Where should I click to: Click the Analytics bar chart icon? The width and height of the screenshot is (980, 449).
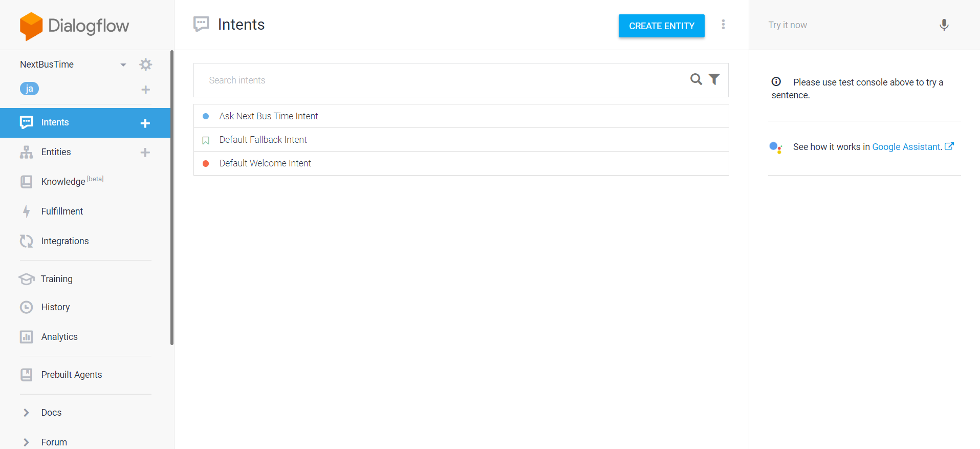click(27, 337)
